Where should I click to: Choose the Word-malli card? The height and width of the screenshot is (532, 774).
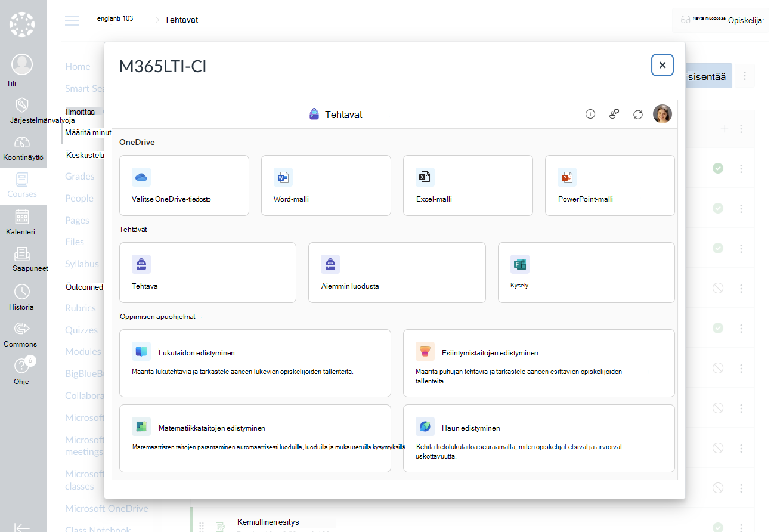point(326,185)
